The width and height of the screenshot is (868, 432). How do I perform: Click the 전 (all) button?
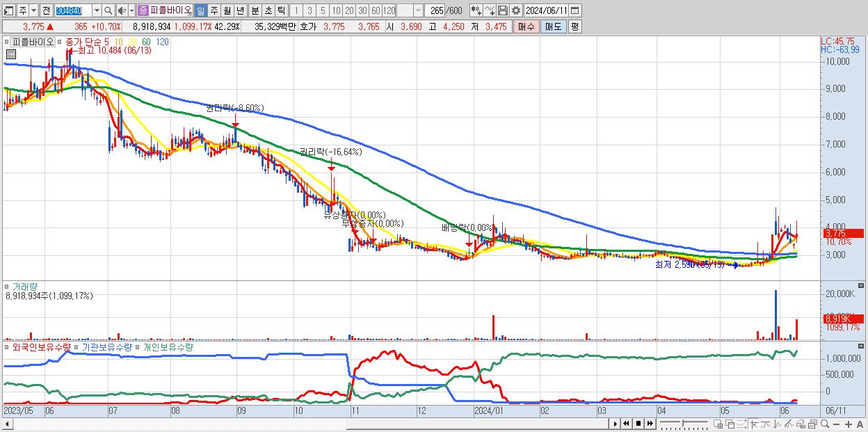(46, 10)
